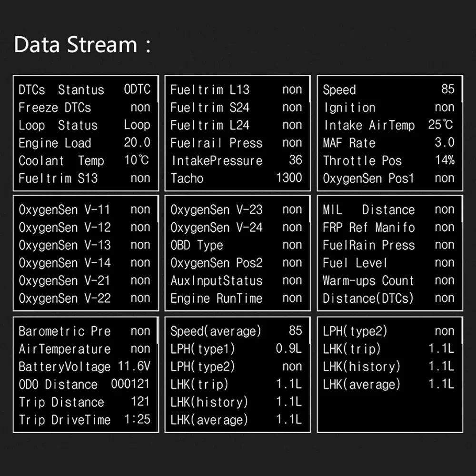Click the Tacho 1300 row

236,178
